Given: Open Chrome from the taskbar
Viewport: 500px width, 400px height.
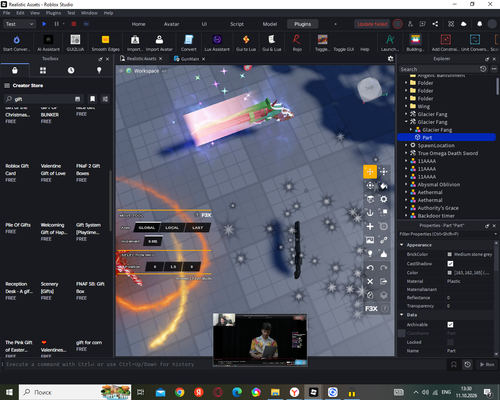Looking at the screenshot, I should (x=180, y=392).
